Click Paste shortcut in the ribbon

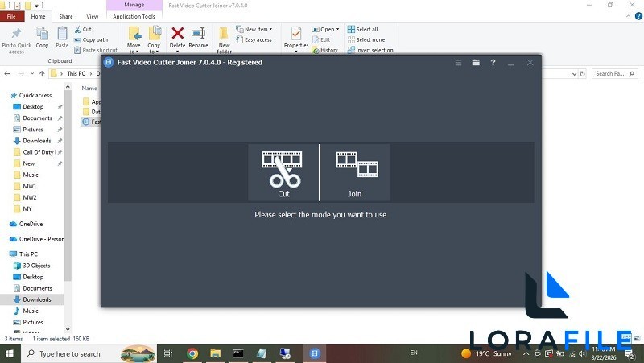[x=96, y=50]
